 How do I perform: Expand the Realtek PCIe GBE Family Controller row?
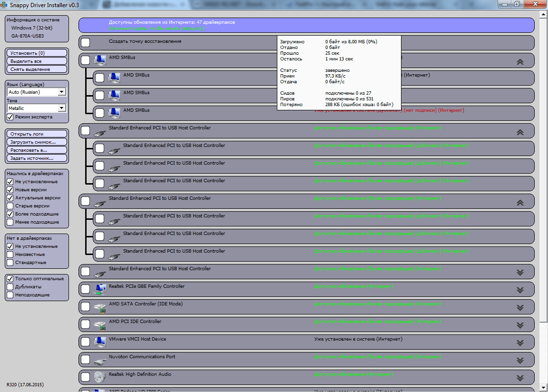[x=520, y=290]
